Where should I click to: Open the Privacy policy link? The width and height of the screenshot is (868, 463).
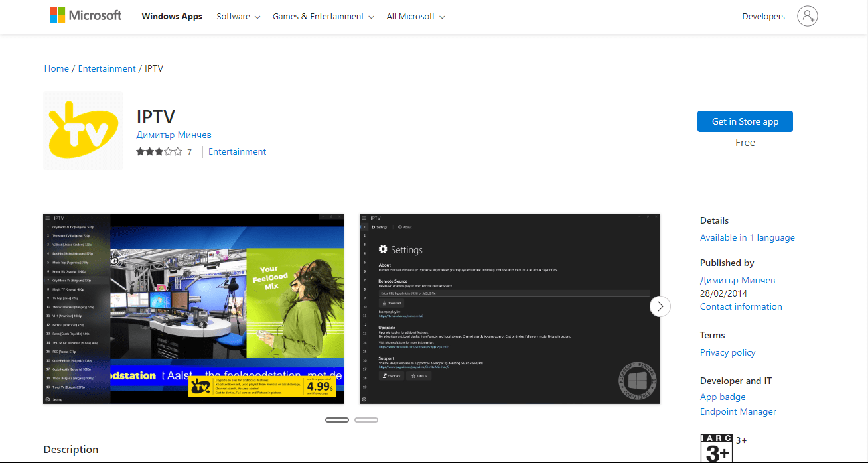(x=727, y=352)
